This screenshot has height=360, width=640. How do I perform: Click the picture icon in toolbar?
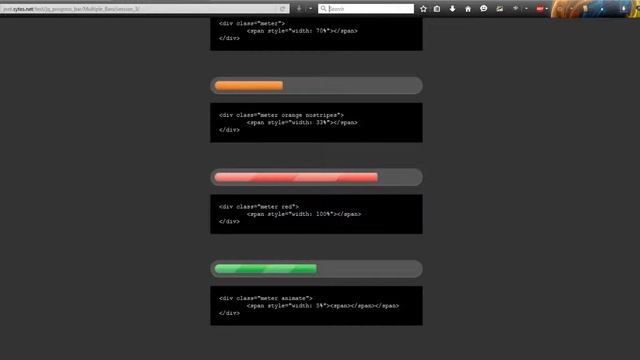click(500, 9)
